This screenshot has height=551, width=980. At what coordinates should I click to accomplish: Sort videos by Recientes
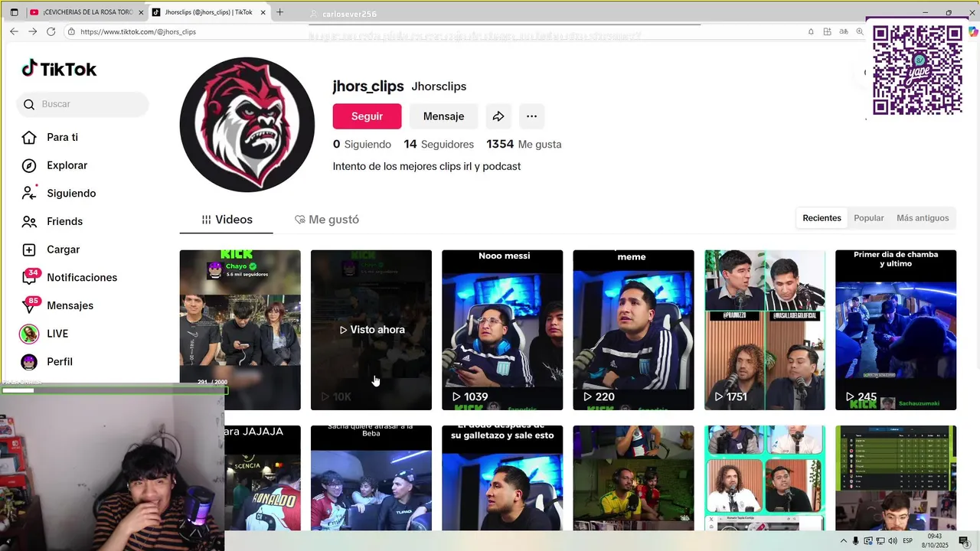click(x=822, y=218)
